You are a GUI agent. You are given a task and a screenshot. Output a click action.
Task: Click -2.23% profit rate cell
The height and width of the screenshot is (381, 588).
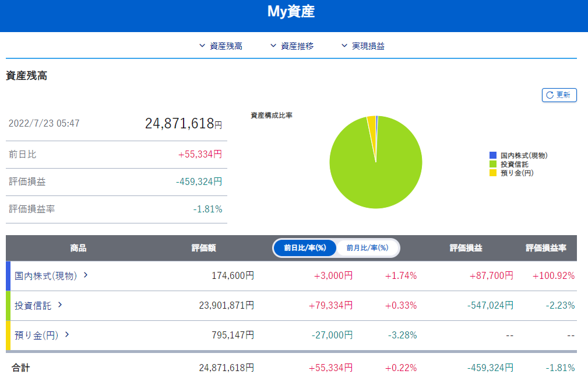click(560, 306)
